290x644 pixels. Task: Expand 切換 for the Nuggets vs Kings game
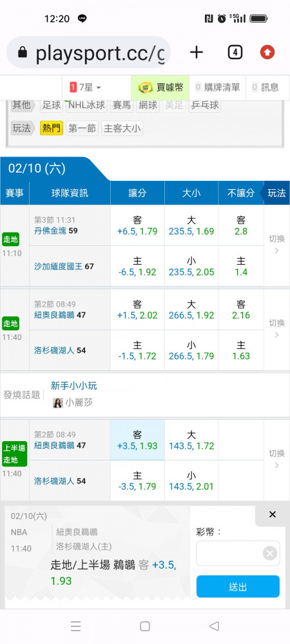click(x=276, y=245)
